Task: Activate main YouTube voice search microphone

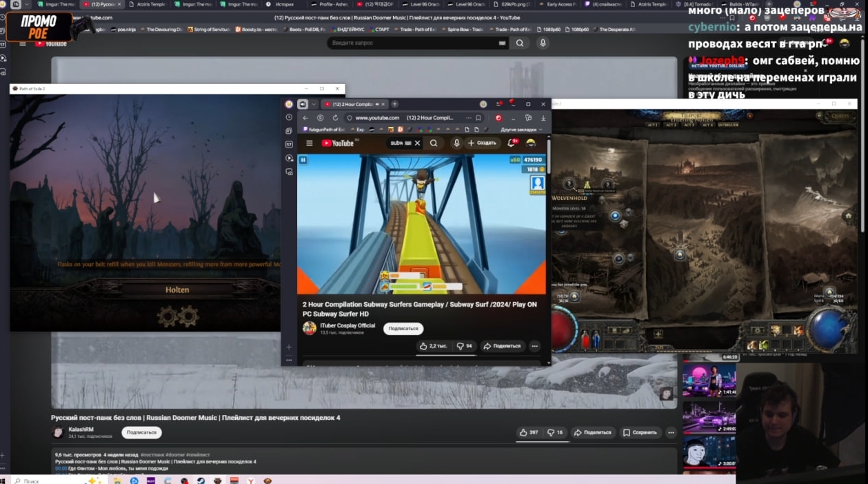Action: click(x=543, y=43)
